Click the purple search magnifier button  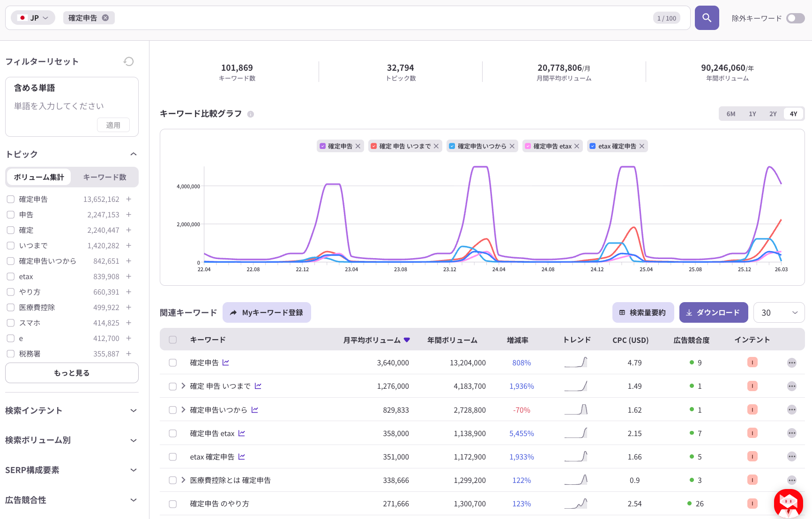click(707, 18)
